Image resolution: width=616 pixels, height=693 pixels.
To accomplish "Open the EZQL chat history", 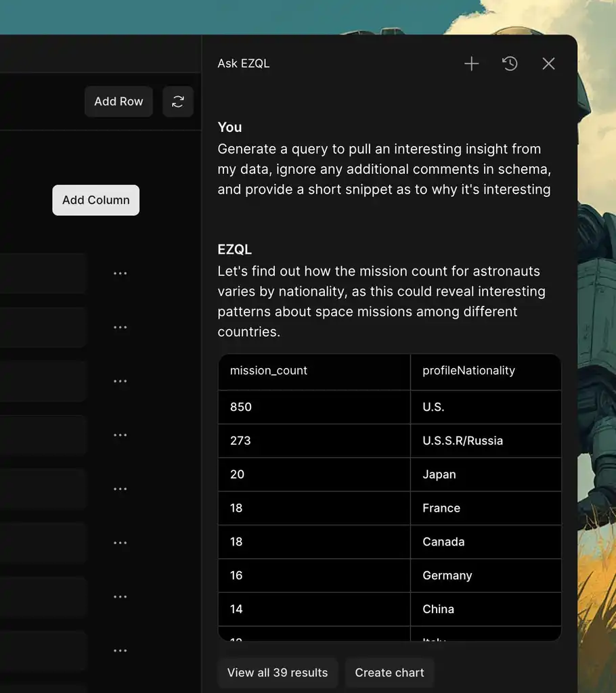I will pos(510,64).
